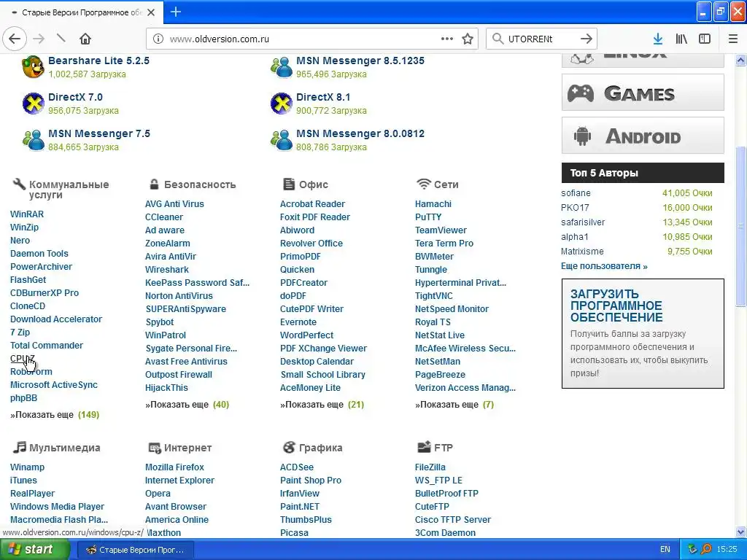This screenshot has width=747, height=560.
Task: Show more Сети items (7)
Action: coord(454,404)
